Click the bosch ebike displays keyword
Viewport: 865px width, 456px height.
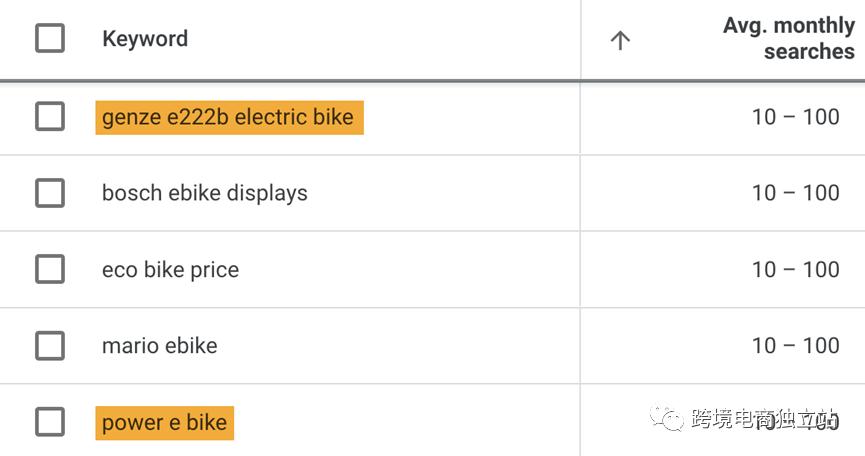coord(205,193)
